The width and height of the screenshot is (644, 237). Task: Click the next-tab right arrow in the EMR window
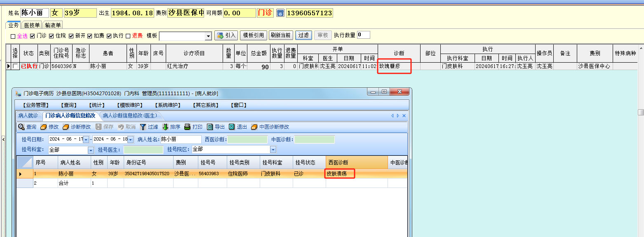point(398,116)
